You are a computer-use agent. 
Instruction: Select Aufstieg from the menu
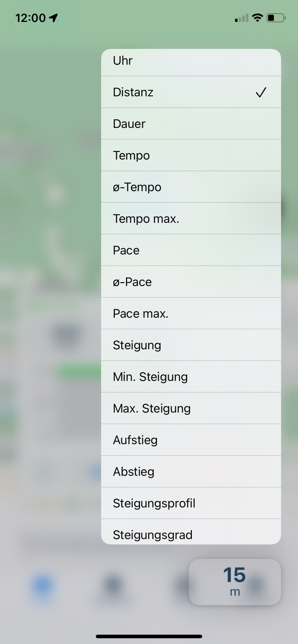[x=191, y=440]
